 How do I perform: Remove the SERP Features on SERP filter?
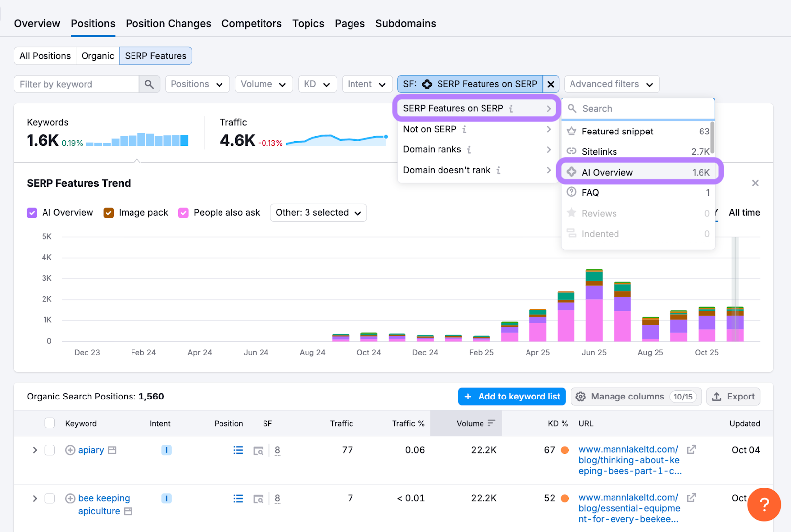[x=551, y=84]
